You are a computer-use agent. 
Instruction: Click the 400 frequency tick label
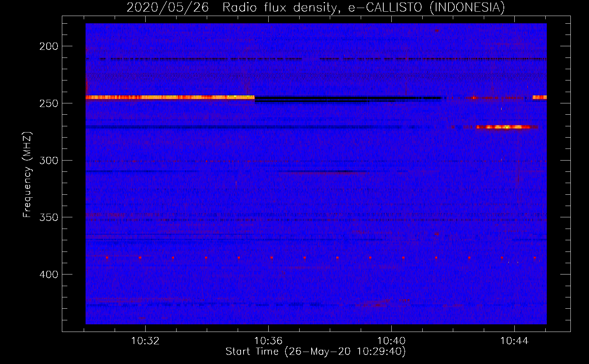point(49,274)
